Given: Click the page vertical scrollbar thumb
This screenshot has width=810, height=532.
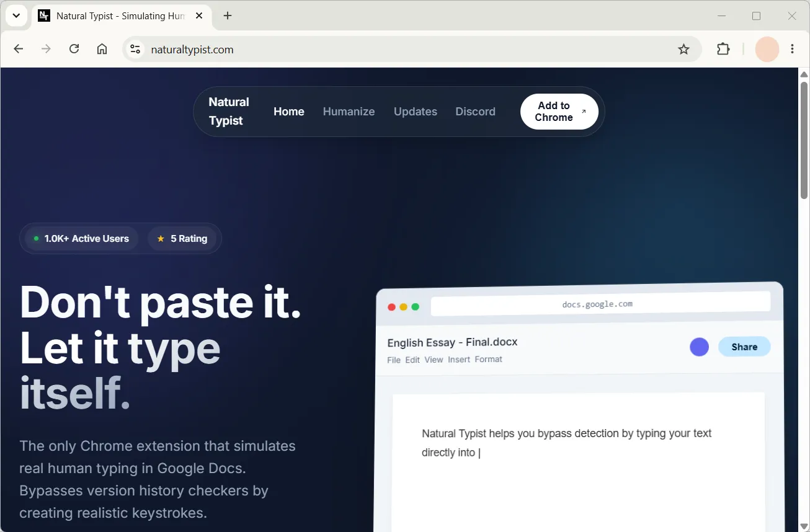Looking at the screenshot, I should pyautogui.click(x=804, y=140).
